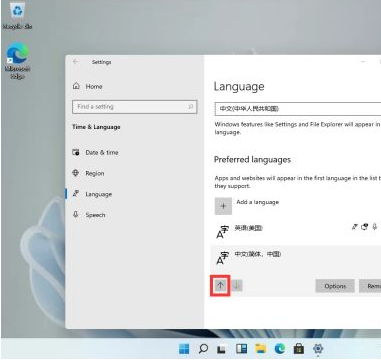381x361 pixels.
Task: Open Options for the selected language
Action: tap(335, 286)
